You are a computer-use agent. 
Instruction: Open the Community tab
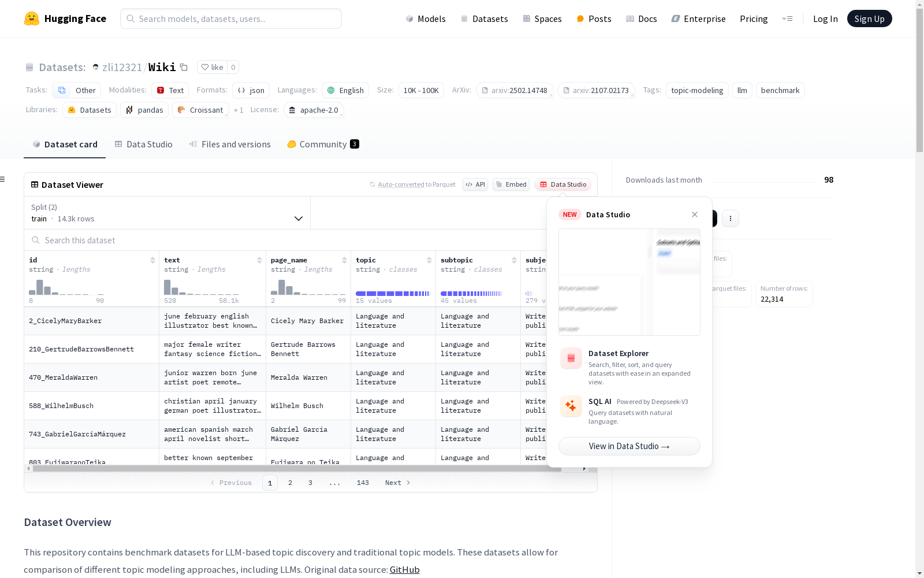point(323,144)
